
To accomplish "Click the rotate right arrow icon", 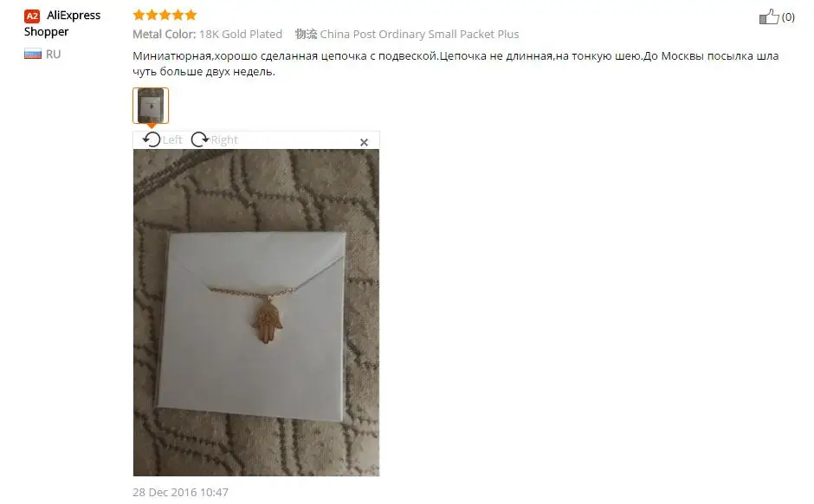I will [x=199, y=139].
